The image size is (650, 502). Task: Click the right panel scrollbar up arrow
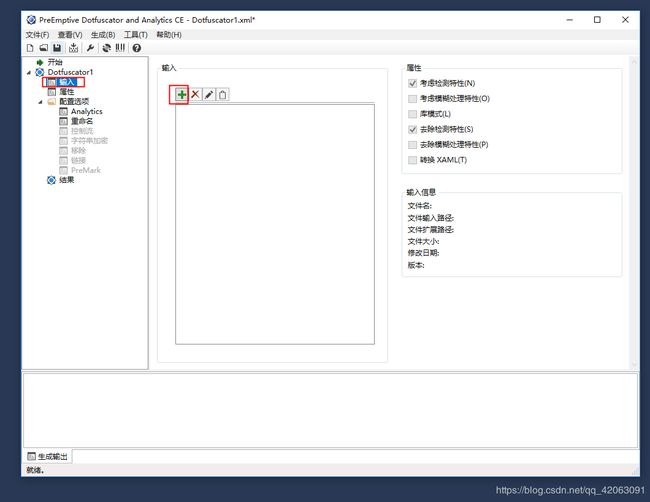coord(634,62)
